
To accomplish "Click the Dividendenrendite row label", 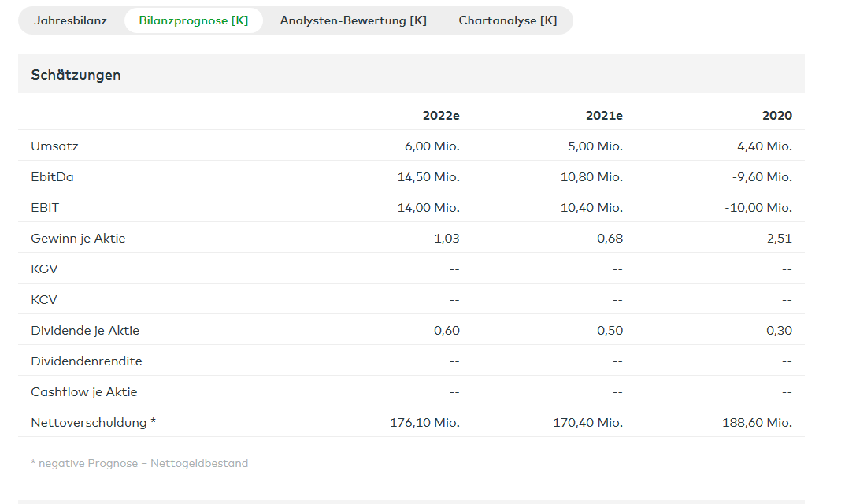I will coord(87,361).
